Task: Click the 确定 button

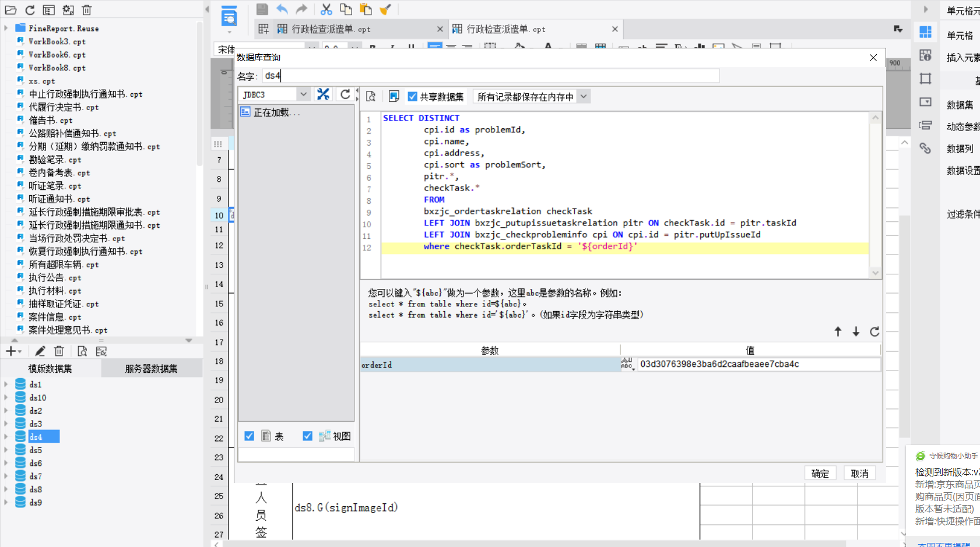Action: [x=820, y=473]
